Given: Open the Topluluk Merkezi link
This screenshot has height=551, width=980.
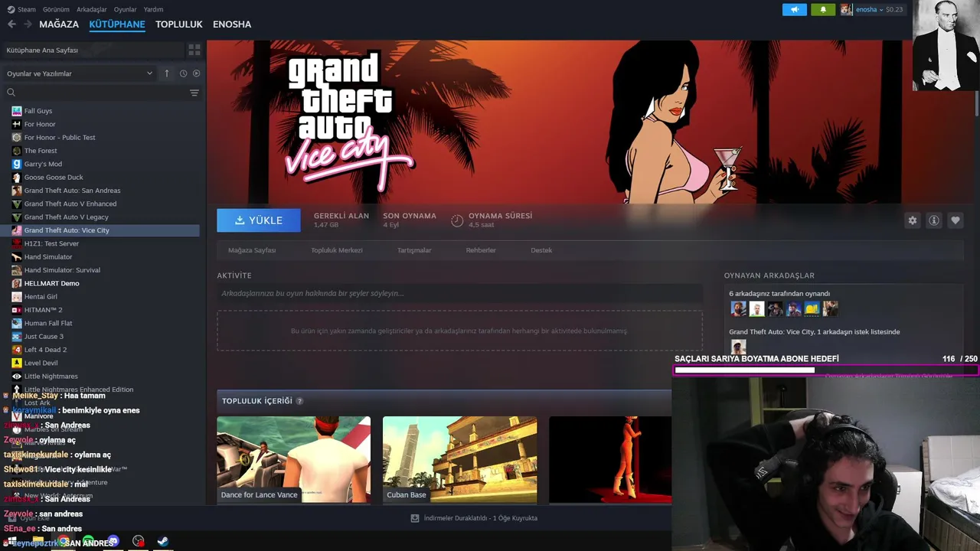Looking at the screenshot, I should [337, 250].
